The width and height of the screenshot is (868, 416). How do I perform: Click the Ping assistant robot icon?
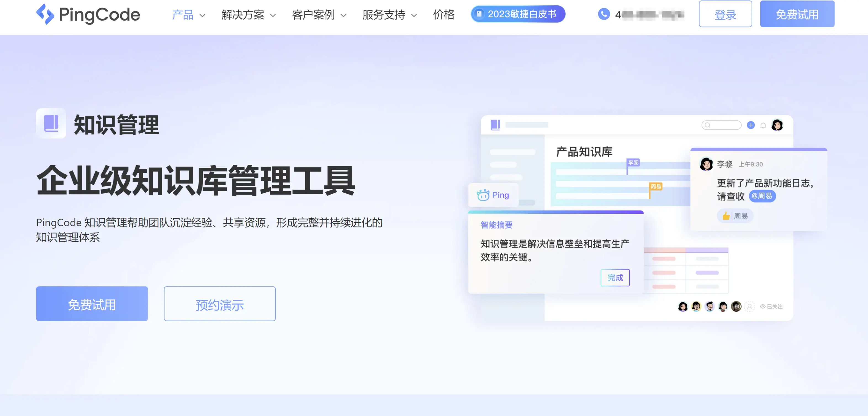pyautogui.click(x=483, y=195)
